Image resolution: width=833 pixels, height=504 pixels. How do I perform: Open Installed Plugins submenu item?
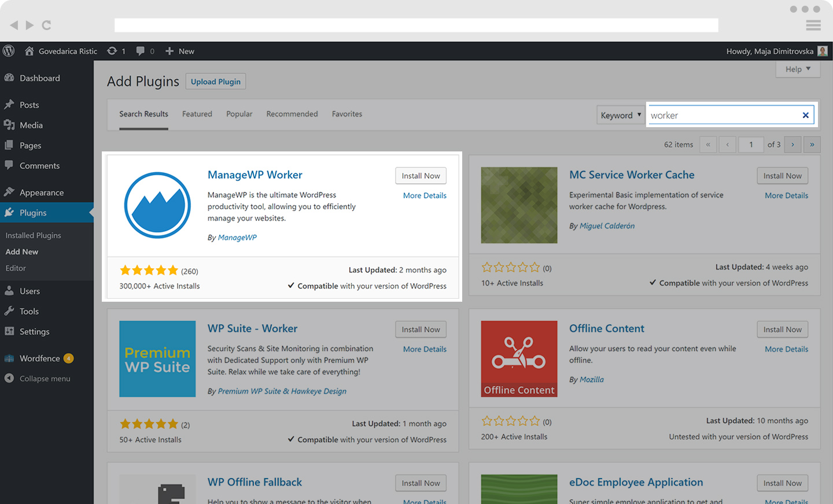pos(33,235)
